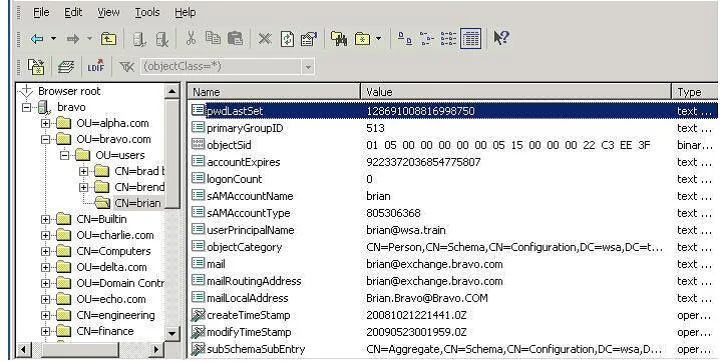Open the File menu

tap(41, 12)
